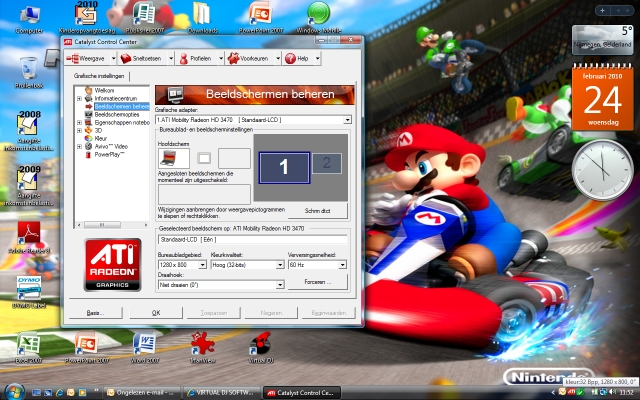
Task: Confirm with the OK button
Action: (x=156, y=313)
